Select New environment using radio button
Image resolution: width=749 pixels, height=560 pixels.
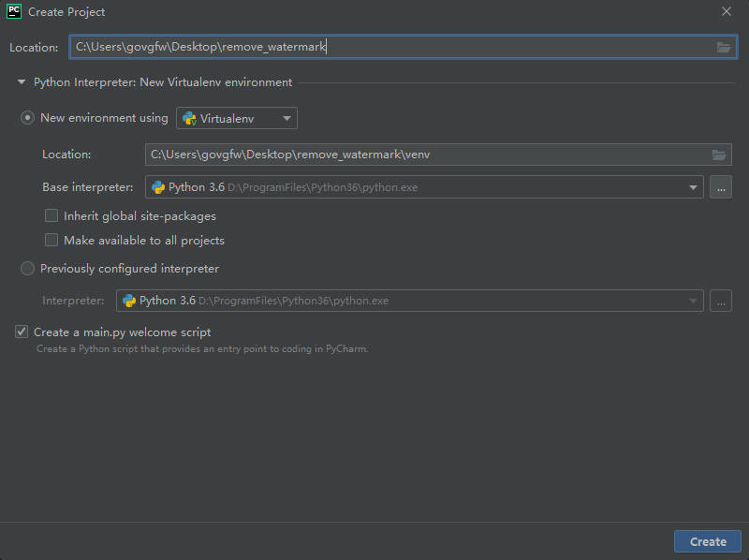click(x=27, y=118)
